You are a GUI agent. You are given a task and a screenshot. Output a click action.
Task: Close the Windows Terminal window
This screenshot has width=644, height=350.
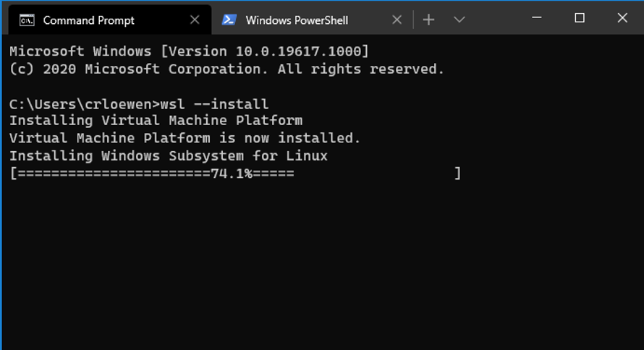pyautogui.click(x=622, y=18)
